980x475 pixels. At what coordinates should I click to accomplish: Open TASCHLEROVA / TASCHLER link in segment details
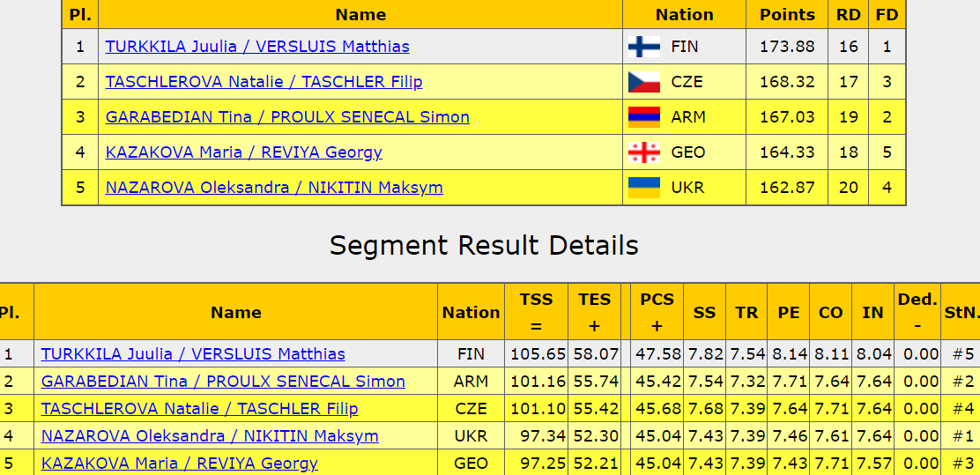click(199, 409)
